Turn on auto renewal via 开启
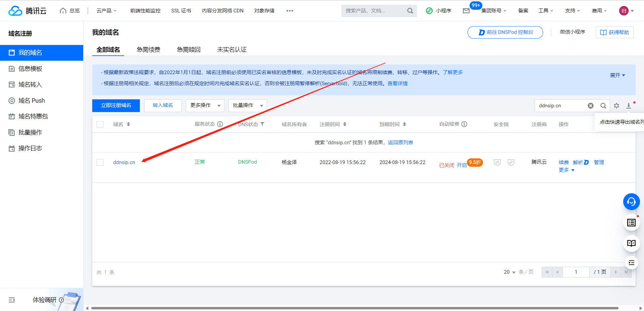 point(462,165)
